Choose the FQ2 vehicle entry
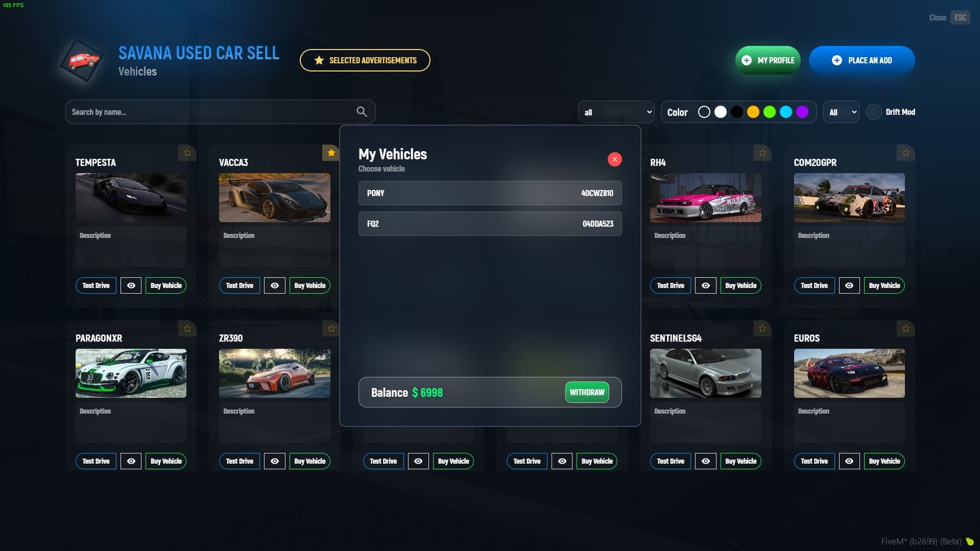 (x=490, y=224)
